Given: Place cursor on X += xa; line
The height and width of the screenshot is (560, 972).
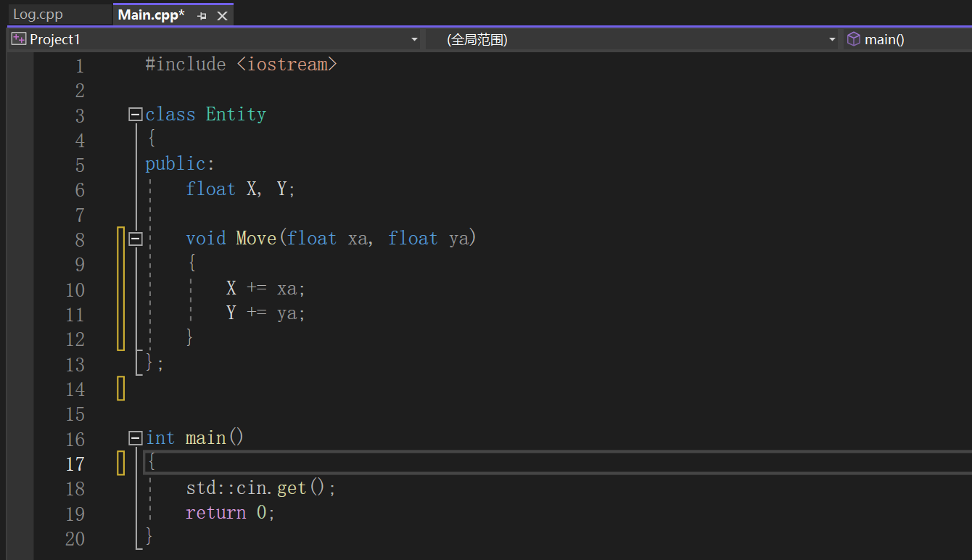Looking at the screenshot, I should (266, 289).
